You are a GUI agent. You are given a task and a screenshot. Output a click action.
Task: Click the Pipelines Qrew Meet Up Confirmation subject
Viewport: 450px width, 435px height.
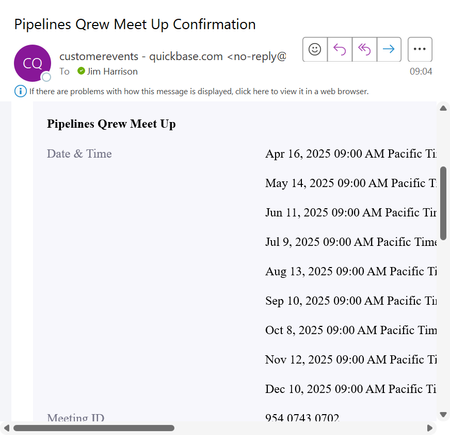135,24
